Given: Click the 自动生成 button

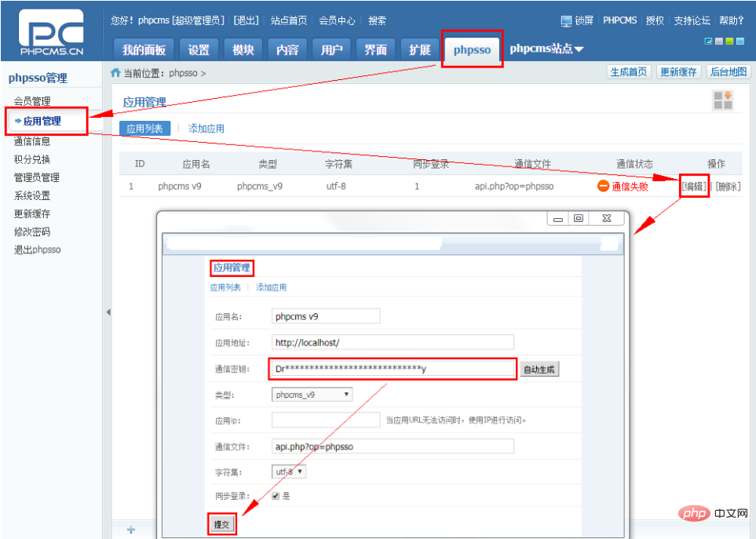Looking at the screenshot, I should point(539,370).
